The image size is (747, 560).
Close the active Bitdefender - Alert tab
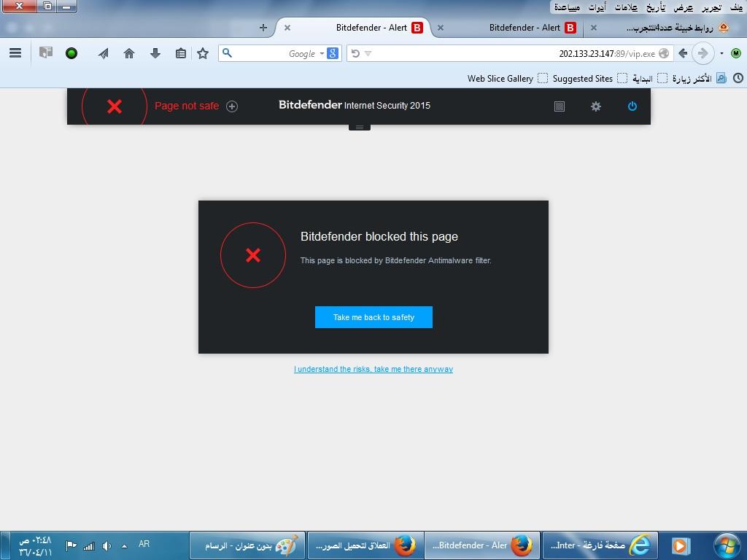287,28
